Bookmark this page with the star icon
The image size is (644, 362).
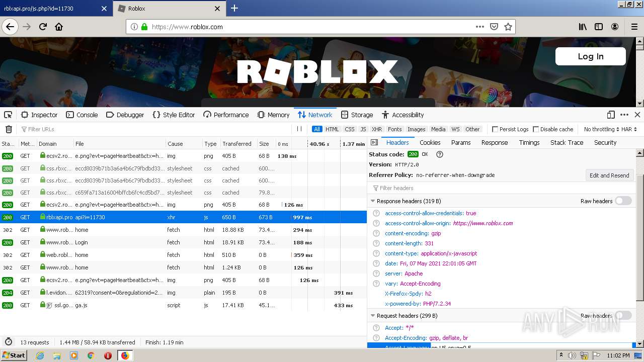[508, 27]
